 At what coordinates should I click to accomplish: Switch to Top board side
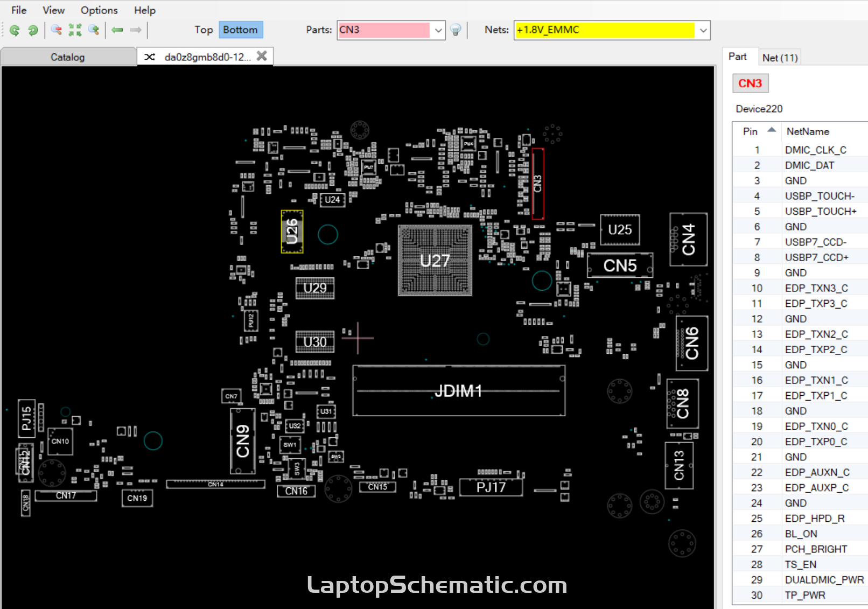tap(204, 30)
